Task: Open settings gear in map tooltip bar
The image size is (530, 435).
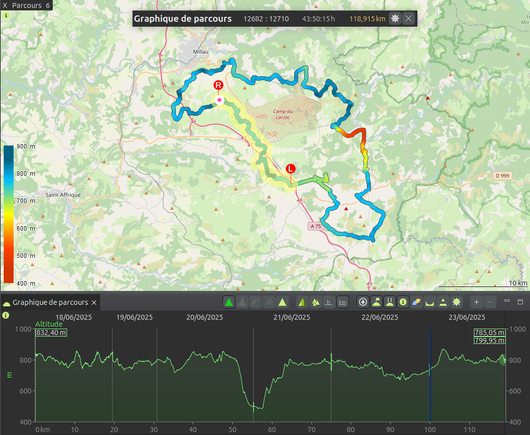Action: tap(395, 18)
